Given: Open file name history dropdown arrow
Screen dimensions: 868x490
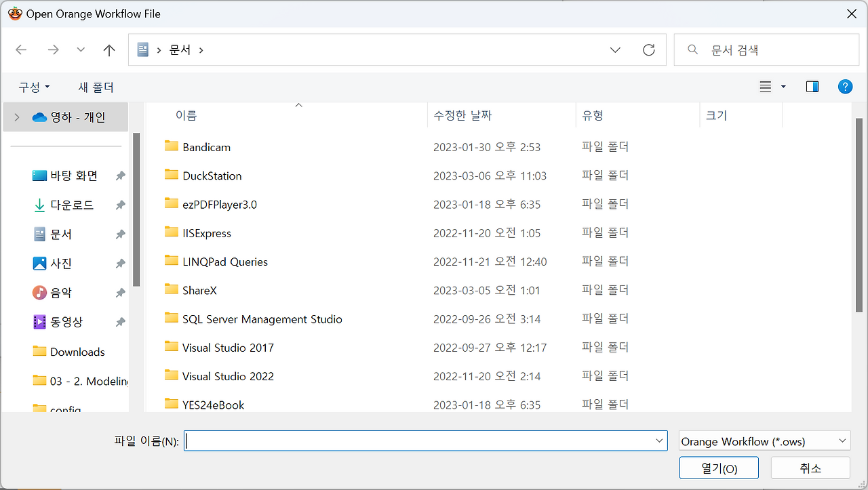Looking at the screenshot, I should coord(660,441).
